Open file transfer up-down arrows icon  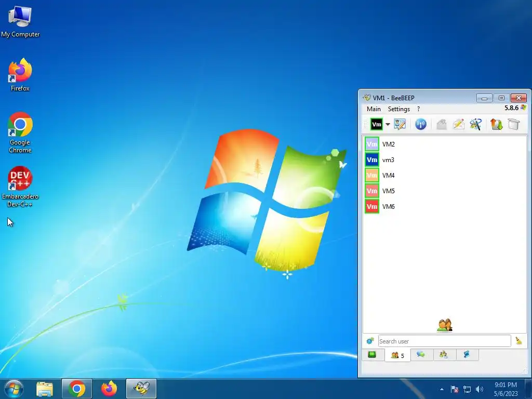pyautogui.click(x=496, y=124)
